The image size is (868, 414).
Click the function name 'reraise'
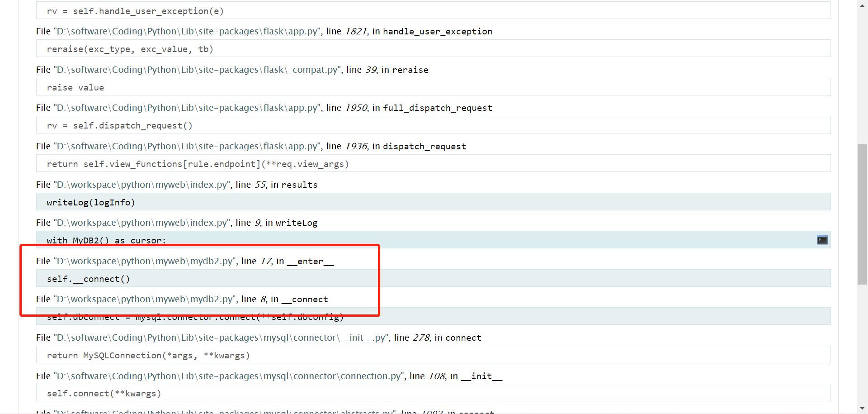tap(410, 70)
